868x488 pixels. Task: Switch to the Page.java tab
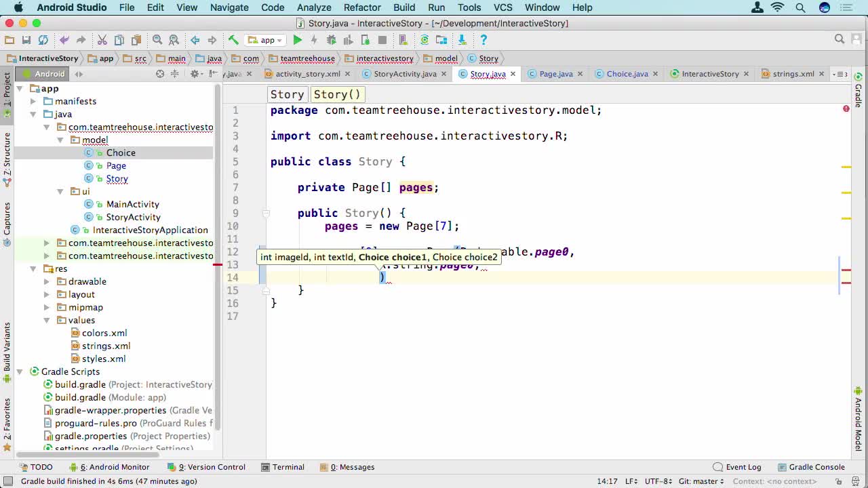pos(556,74)
